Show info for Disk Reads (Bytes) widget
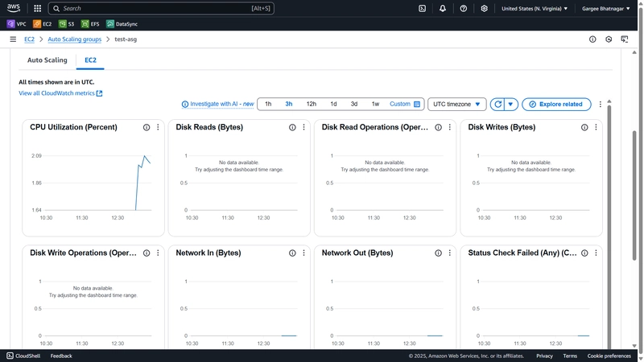Viewport: 644px width, 362px height. click(x=292, y=127)
